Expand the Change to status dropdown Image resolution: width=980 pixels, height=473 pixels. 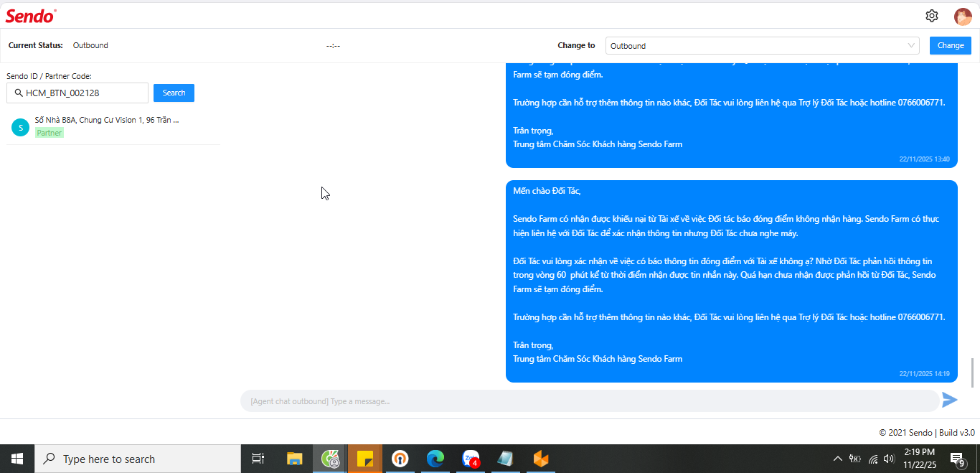point(763,45)
